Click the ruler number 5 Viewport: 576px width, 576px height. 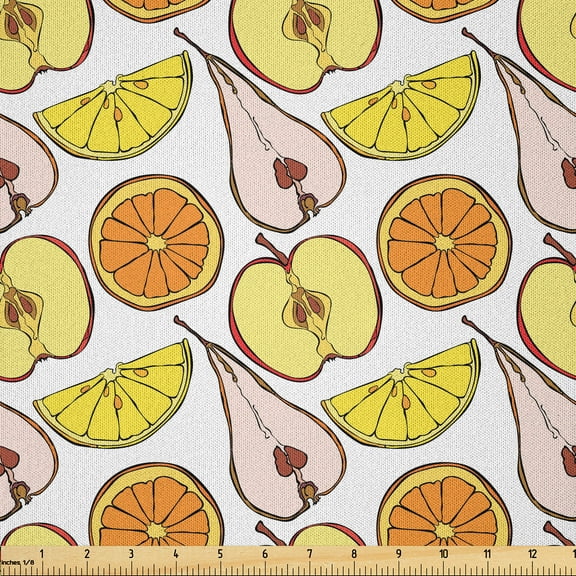[x=220, y=554]
